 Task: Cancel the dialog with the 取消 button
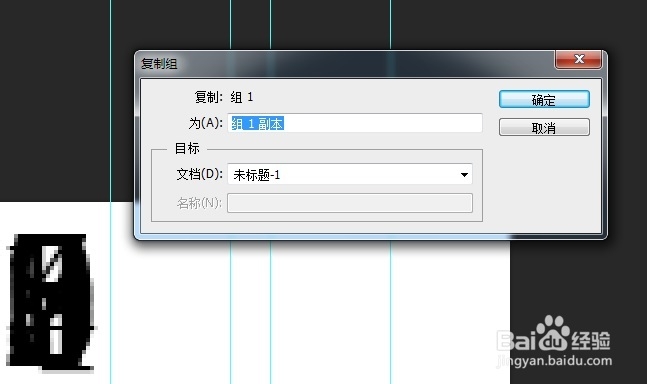544,127
